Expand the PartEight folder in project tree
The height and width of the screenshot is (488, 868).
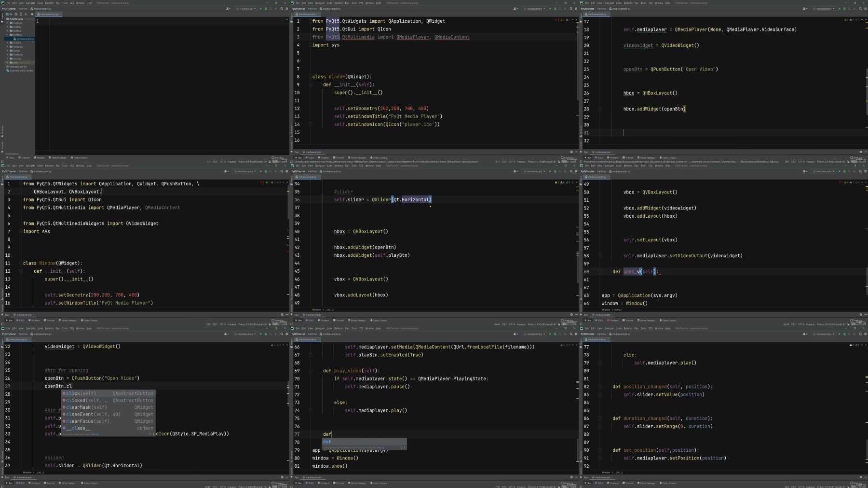7,23
